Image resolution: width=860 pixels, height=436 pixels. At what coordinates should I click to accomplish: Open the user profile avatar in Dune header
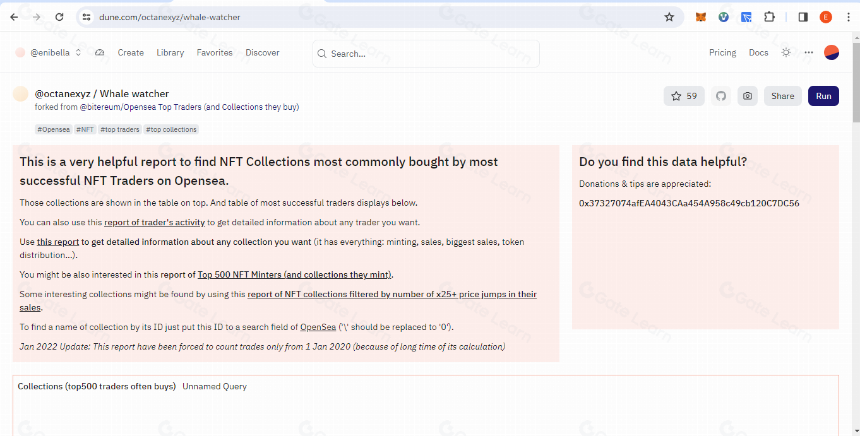[831, 53]
